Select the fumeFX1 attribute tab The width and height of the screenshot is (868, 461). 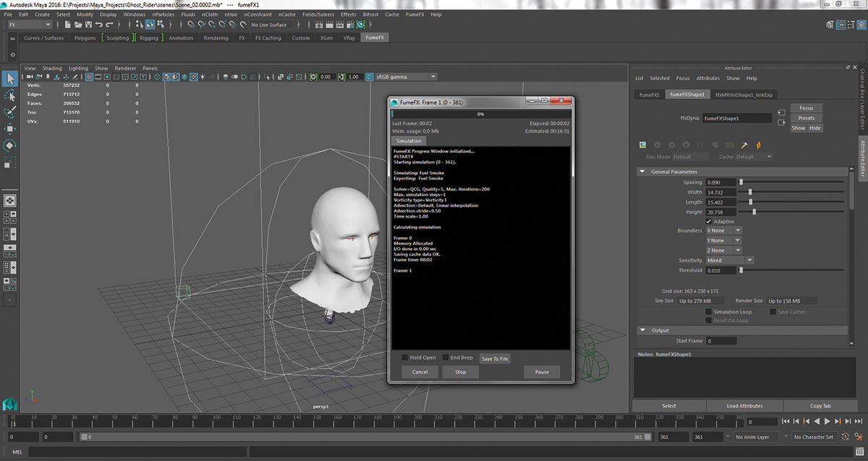click(649, 95)
